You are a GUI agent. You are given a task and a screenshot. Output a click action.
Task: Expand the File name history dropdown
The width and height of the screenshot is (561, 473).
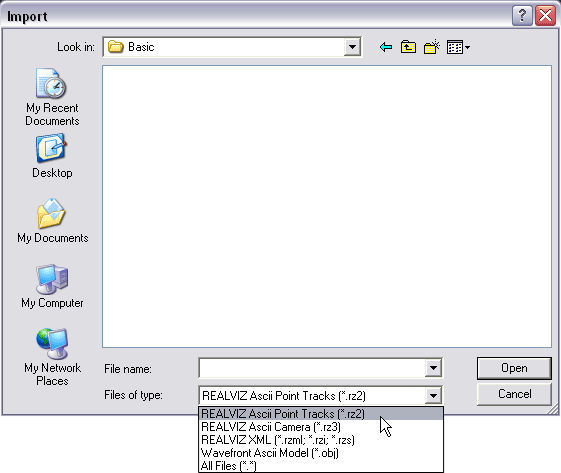click(x=433, y=368)
